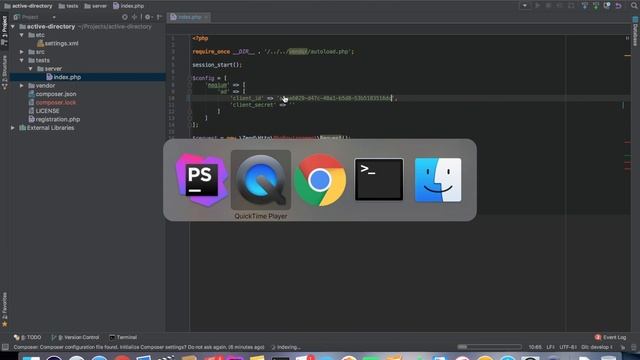The width and height of the screenshot is (640, 360).
Task: Click the 'client_secret' code line
Action: [x=262, y=105]
